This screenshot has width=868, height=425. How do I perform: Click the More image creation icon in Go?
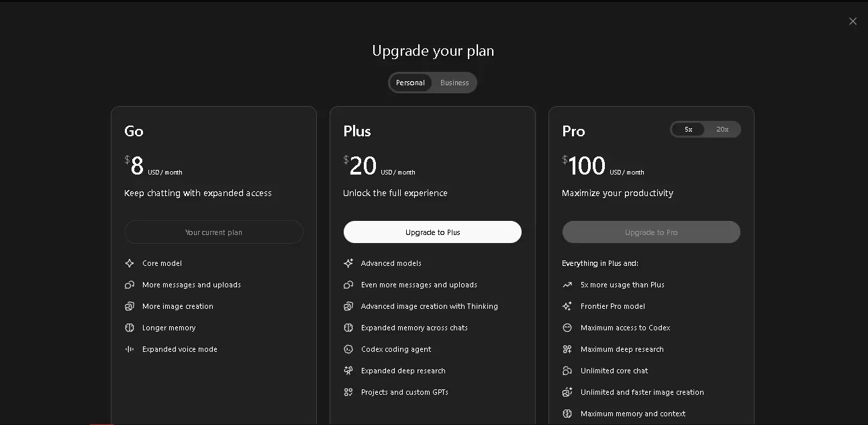tap(130, 306)
